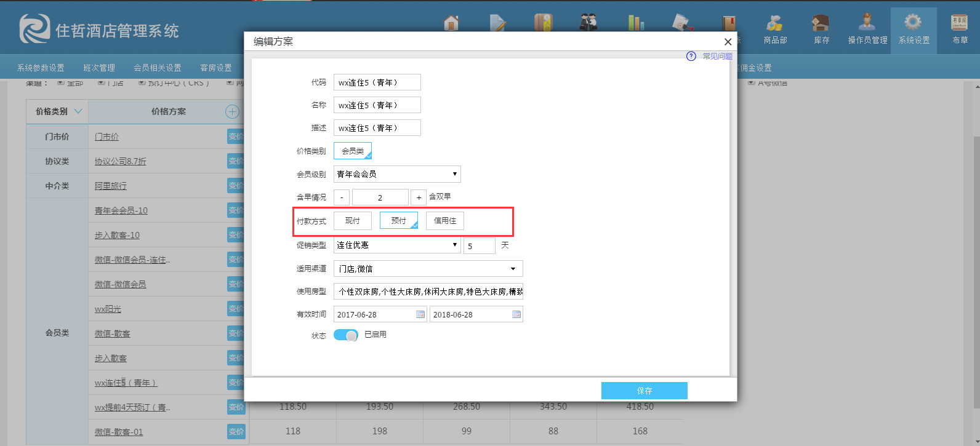The height and width of the screenshot is (446, 980).
Task: Switch to 会员相关设置 menu tab
Action: click(x=158, y=68)
